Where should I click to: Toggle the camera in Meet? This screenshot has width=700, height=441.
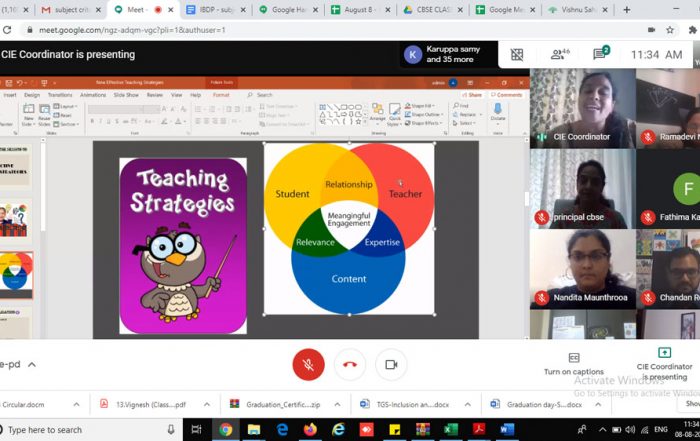pyautogui.click(x=391, y=365)
